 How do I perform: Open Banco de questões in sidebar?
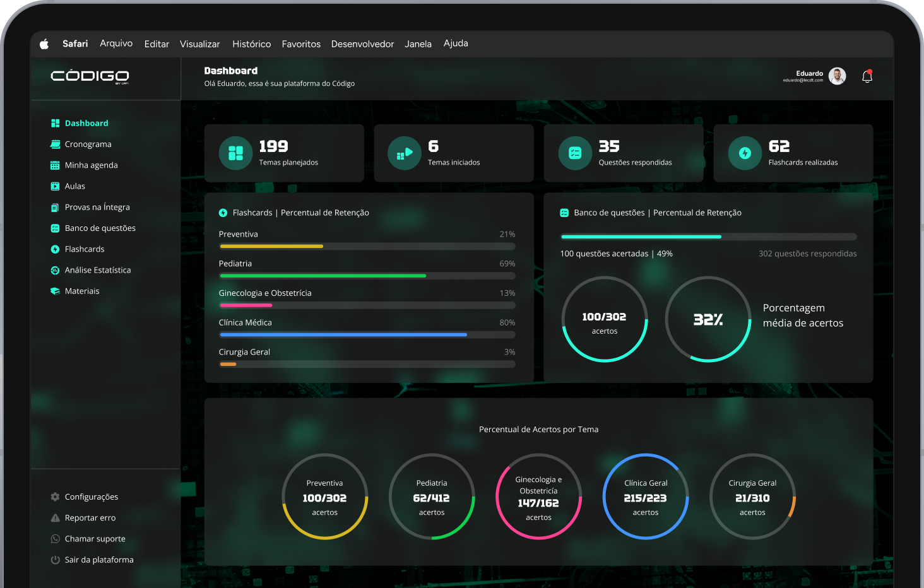tap(100, 228)
